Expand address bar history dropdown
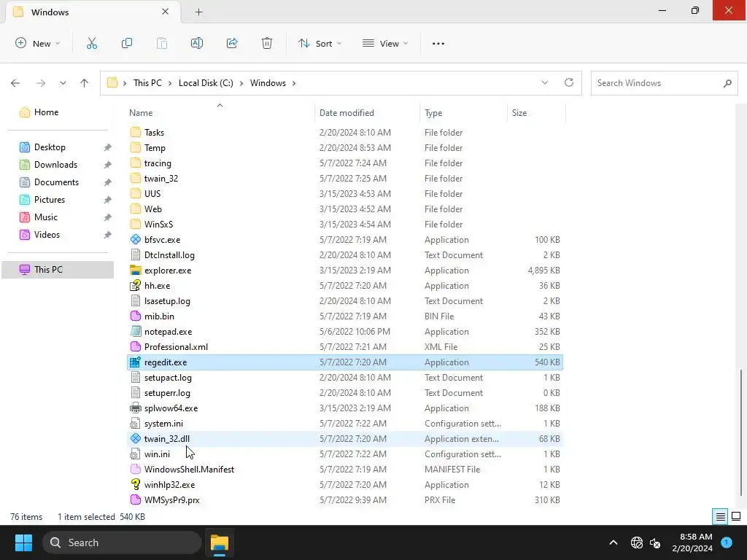This screenshot has width=747, height=560. pos(544,82)
